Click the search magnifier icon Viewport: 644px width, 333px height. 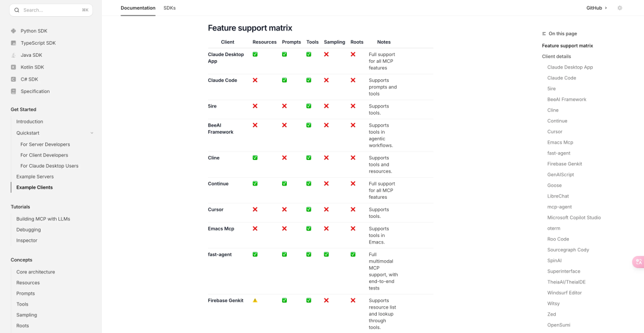point(17,10)
